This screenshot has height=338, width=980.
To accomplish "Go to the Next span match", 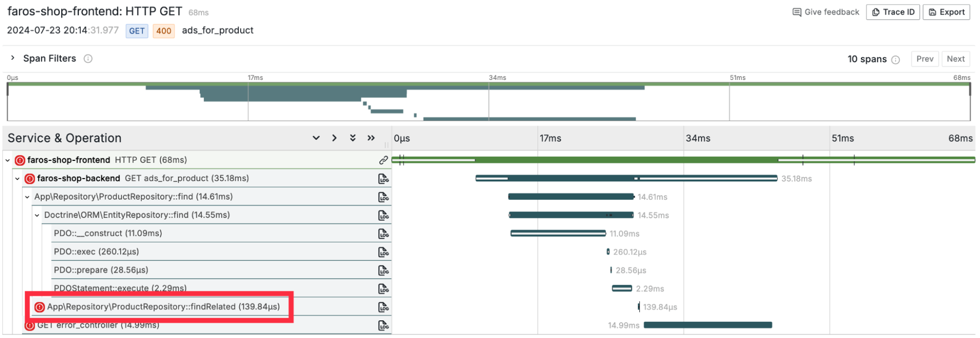I will (x=955, y=59).
